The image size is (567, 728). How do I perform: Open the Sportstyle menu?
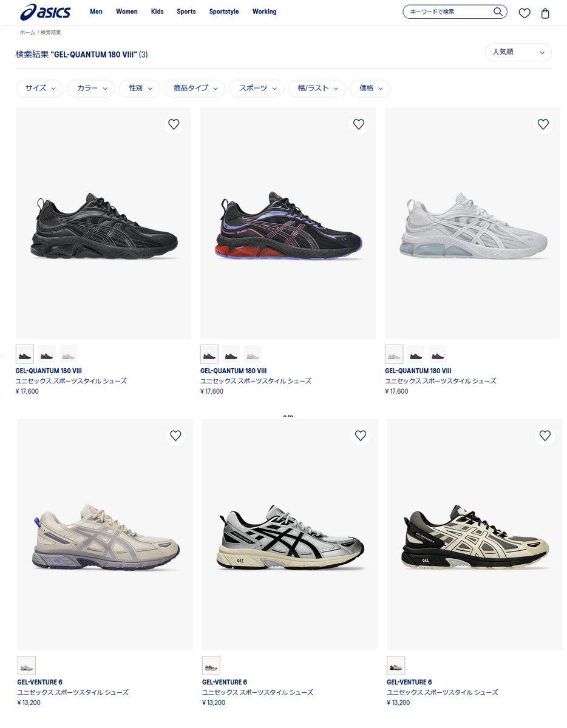224,12
